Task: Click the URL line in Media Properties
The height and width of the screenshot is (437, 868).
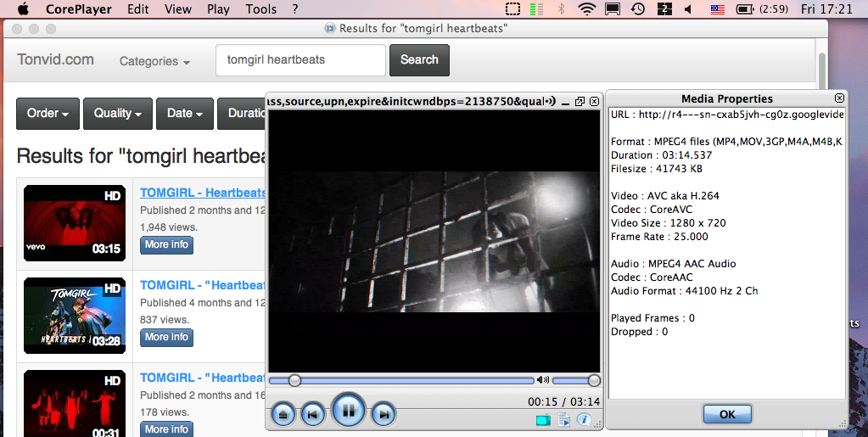Action: [727, 115]
